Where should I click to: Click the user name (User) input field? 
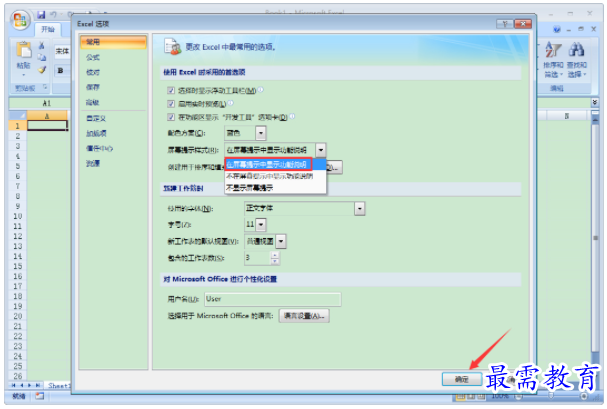point(273,299)
